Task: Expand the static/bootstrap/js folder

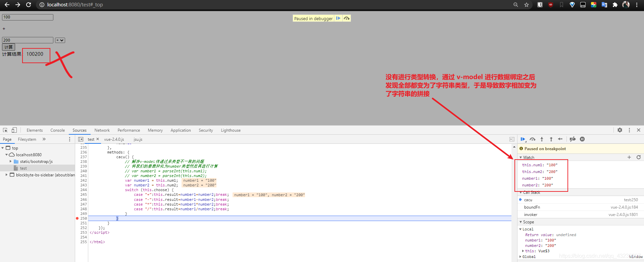Action: tap(10, 161)
